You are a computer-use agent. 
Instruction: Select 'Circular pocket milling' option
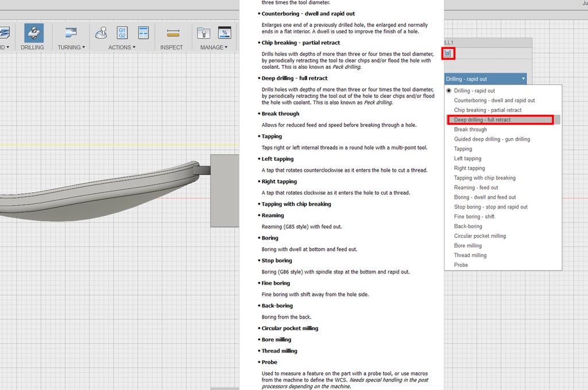[503, 236]
